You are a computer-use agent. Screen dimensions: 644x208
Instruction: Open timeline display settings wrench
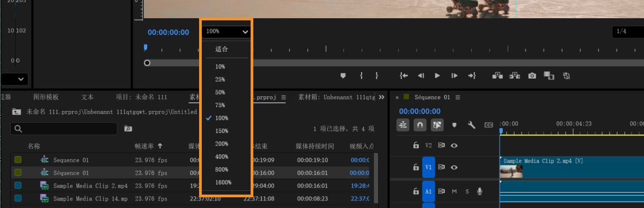click(472, 125)
